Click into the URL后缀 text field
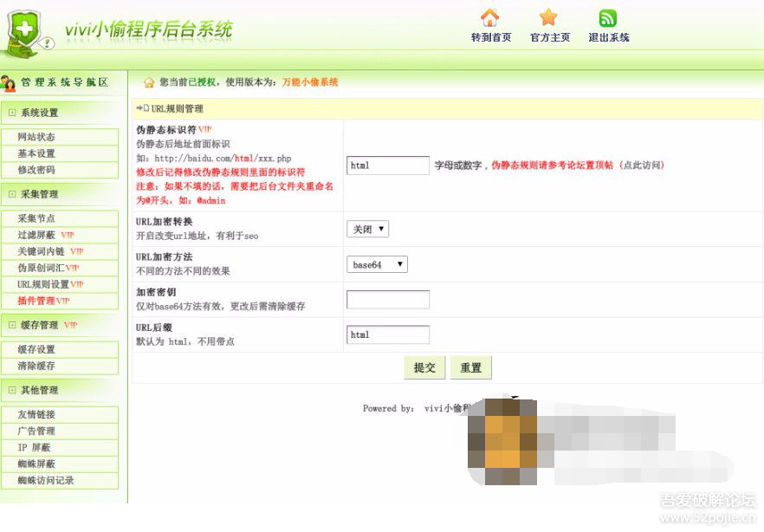The image size is (764, 532). click(x=388, y=334)
